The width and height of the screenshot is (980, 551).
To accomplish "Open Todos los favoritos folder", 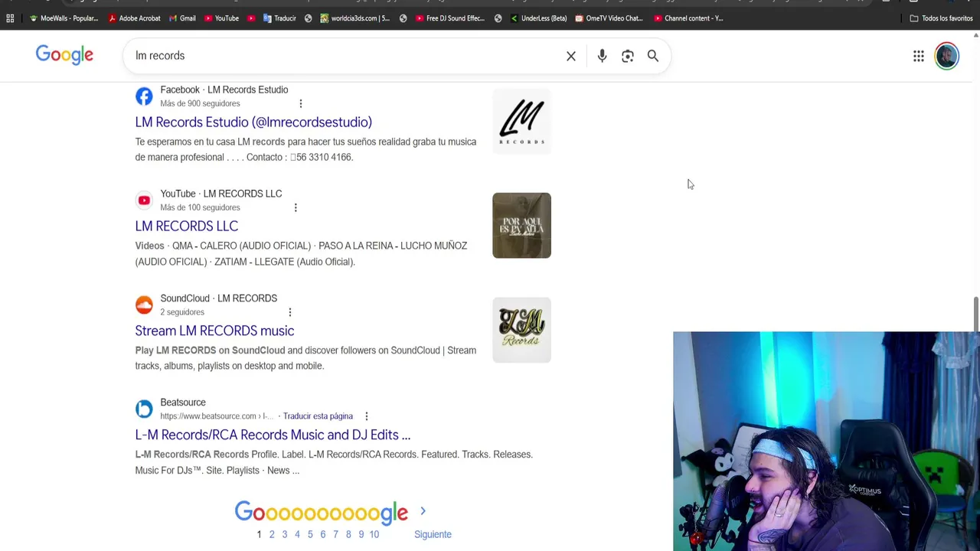I will [x=941, y=18].
